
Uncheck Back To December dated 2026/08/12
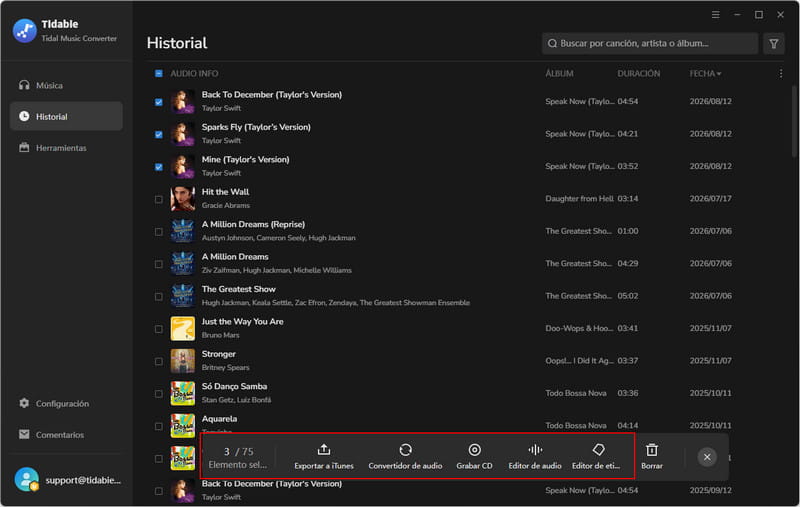click(159, 102)
